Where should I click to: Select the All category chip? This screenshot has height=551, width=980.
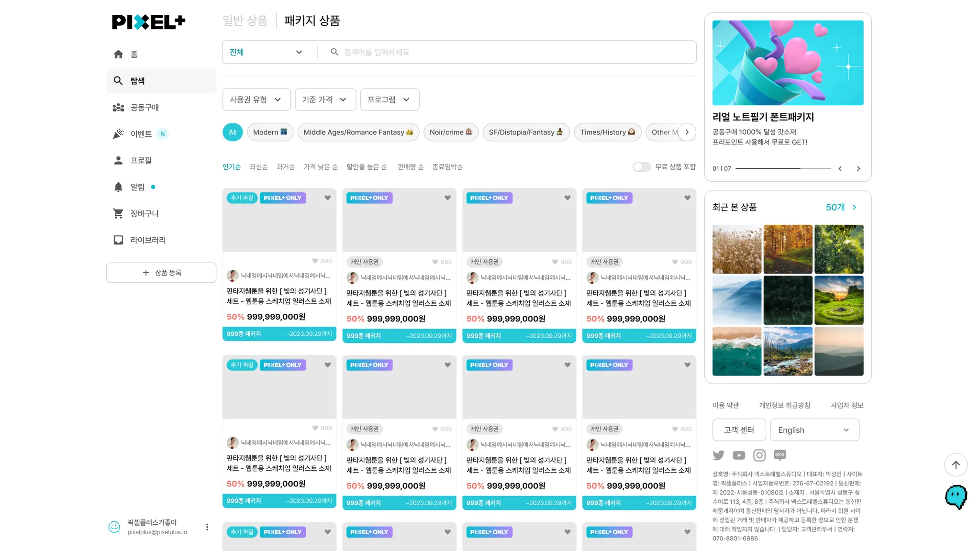tap(233, 132)
